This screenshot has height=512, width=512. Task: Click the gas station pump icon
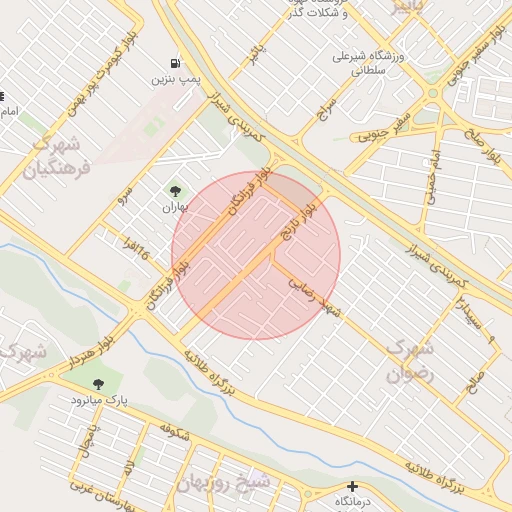(x=175, y=63)
